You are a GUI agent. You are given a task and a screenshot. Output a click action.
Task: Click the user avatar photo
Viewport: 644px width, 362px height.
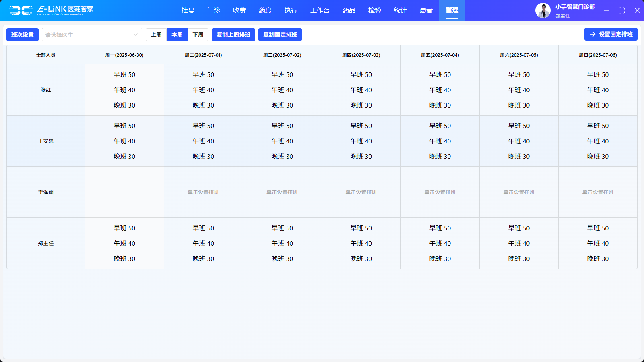(543, 10)
